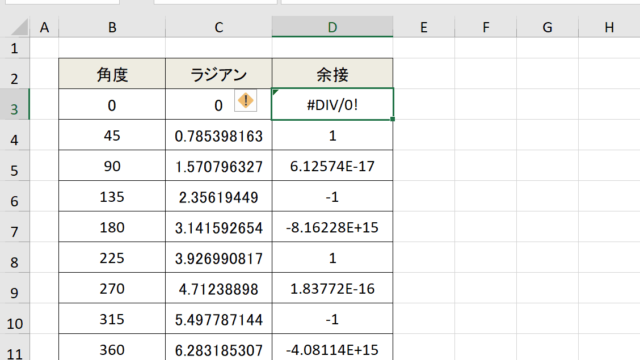Select column B header
Image resolution: width=640 pixels, height=360 pixels.
click(x=112, y=27)
